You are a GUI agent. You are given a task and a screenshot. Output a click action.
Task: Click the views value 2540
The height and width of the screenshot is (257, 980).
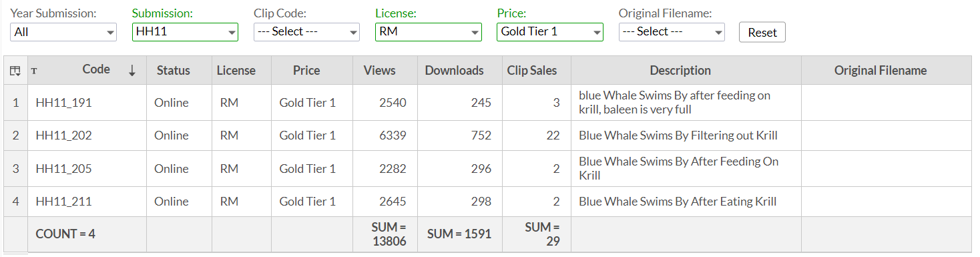coord(393,103)
